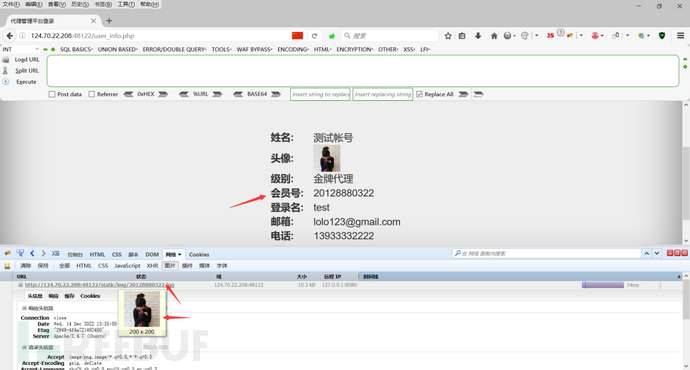Viewport: 690px width, 370px height.
Task: Click the requested image URL link
Action: (99, 285)
